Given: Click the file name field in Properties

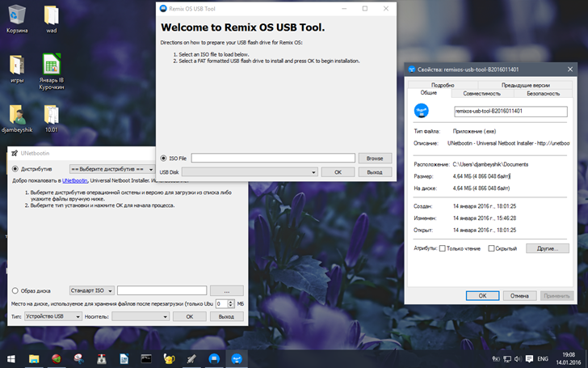Looking at the screenshot, I should (x=510, y=111).
